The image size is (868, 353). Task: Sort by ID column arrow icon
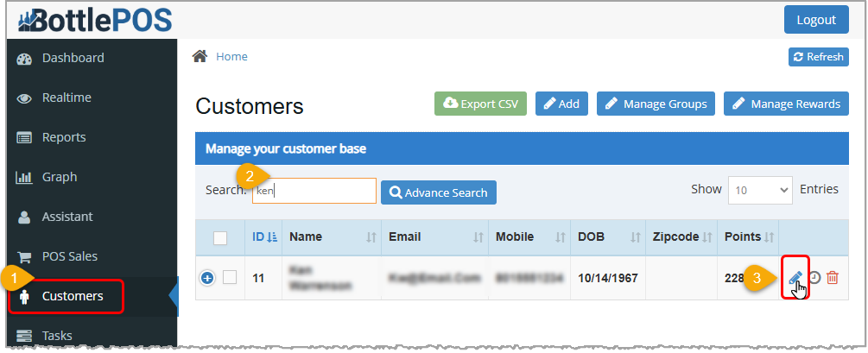(272, 237)
